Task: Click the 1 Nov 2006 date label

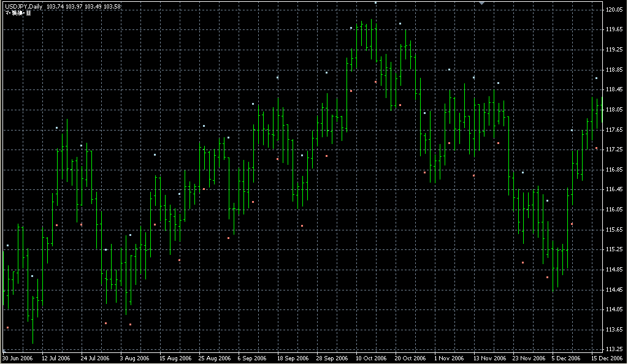Action: tap(449, 358)
